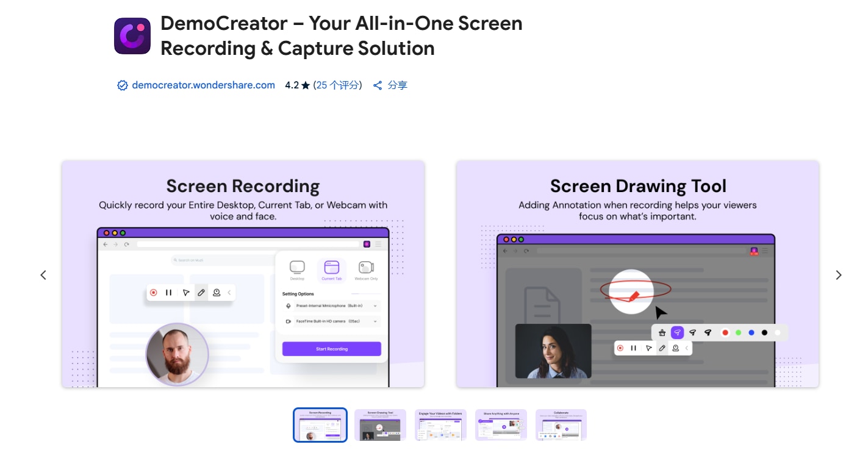Select the Screen Recording thumbnail

pyautogui.click(x=320, y=424)
